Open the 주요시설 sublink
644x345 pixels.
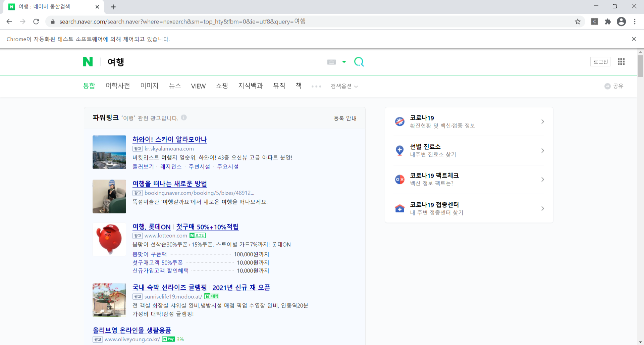click(228, 166)
